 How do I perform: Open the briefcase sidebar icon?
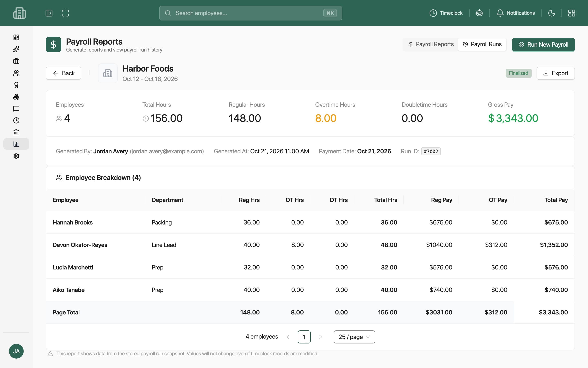(16, 61)
